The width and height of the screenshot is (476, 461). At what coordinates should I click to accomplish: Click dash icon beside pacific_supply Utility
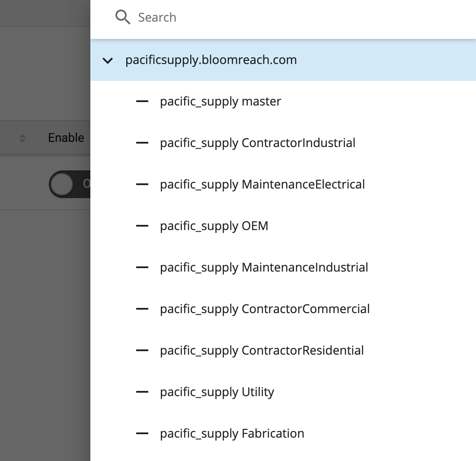click(x=142, y=392)
